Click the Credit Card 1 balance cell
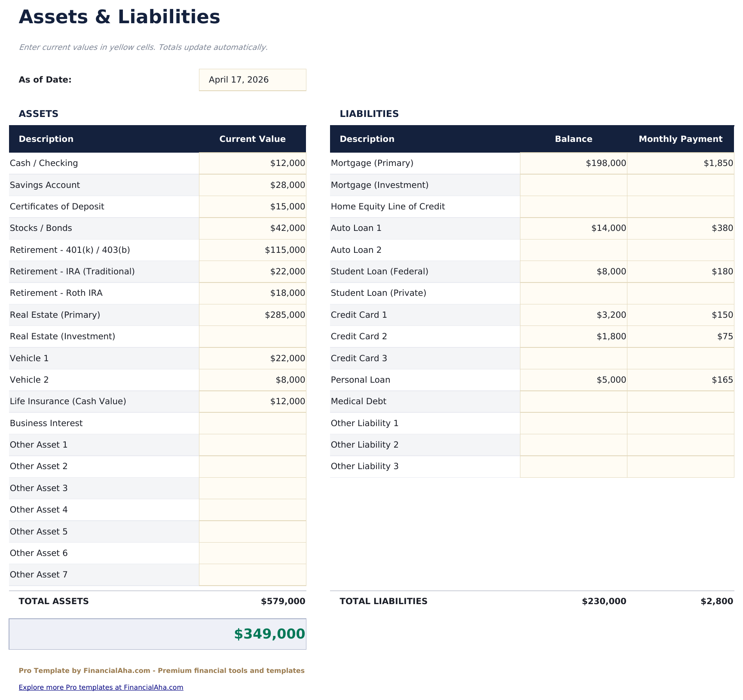Image resolution: width=743 pixels, height=700 pixels. click(x=574, y=315)
